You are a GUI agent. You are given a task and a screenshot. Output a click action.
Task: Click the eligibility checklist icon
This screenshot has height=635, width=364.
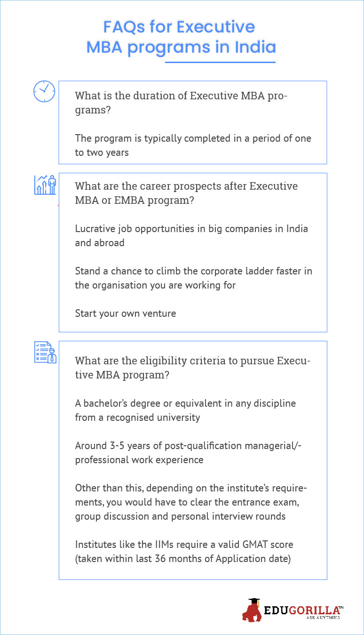45,353
